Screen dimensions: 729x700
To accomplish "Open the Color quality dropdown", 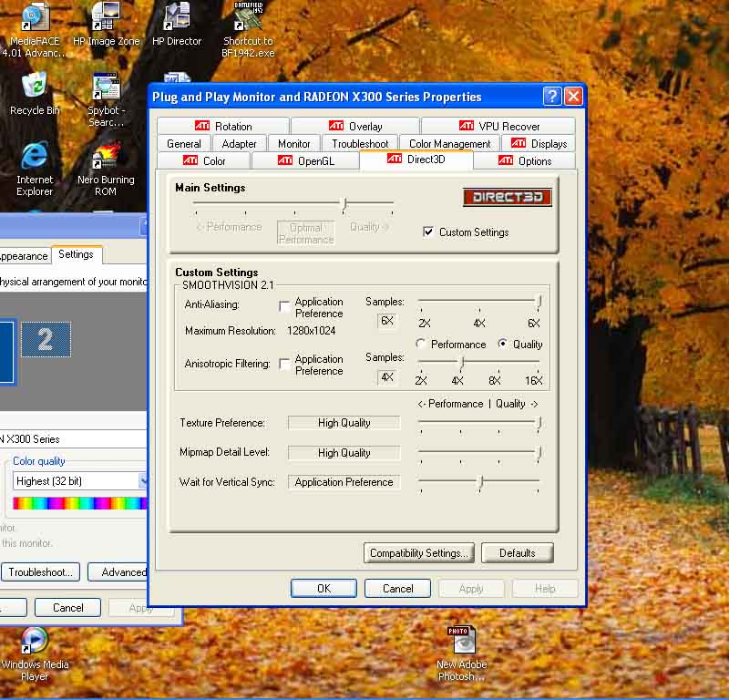I will coord(143,480).
